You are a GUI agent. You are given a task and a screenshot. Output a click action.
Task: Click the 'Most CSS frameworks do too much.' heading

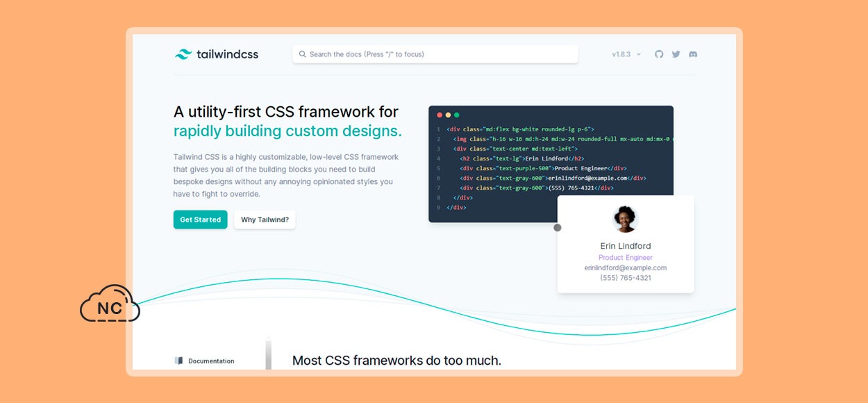(397, 361)
